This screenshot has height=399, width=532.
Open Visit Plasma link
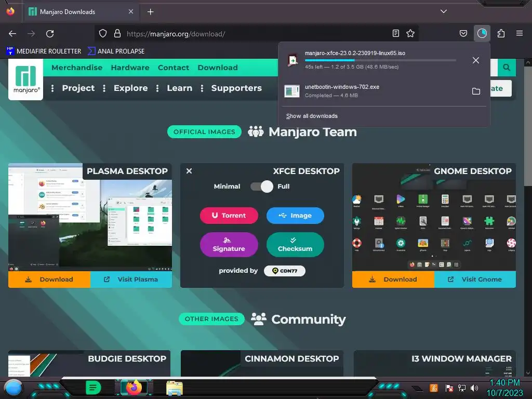[x=131, y=280]
